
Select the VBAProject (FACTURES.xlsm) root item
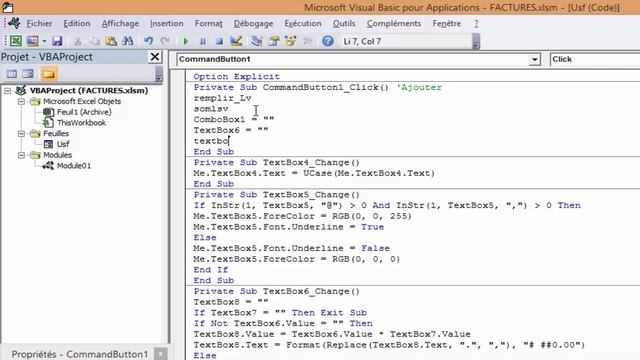click(89, 90)
